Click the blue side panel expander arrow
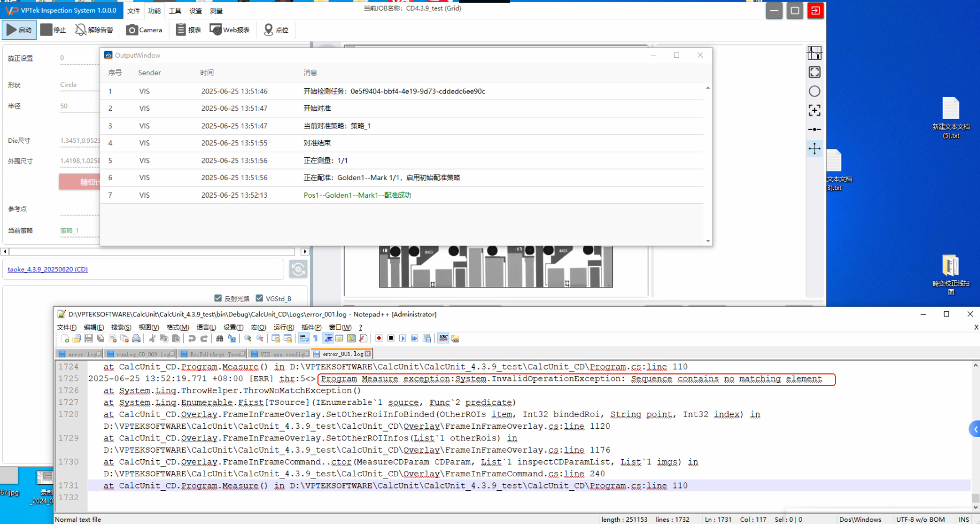The width and height of the screenshot is (980, 524). (975, 429)
